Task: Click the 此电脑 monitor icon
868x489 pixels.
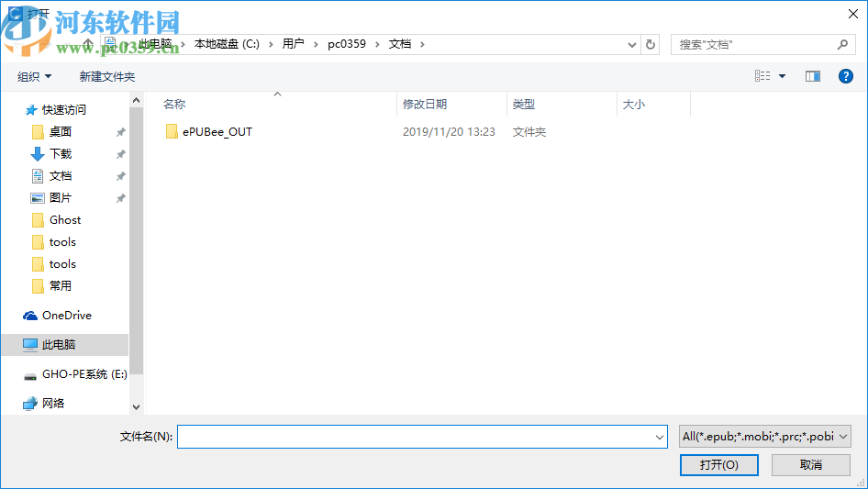Action: 30,344
